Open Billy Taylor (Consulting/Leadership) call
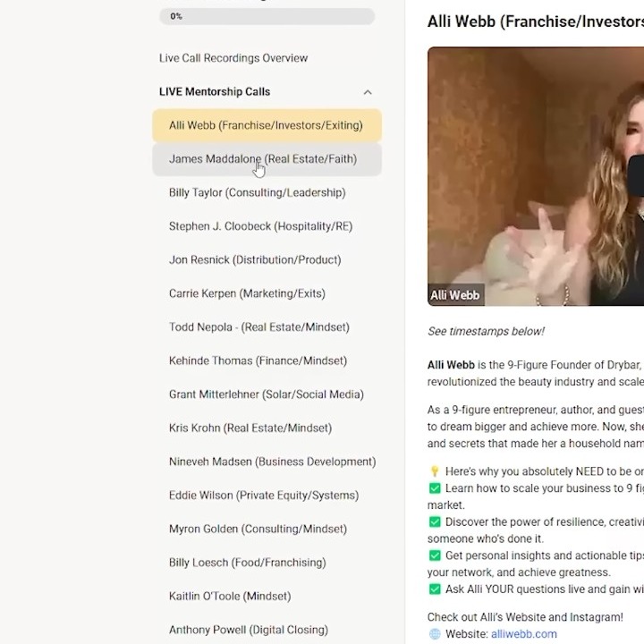This screenshot has height=644, width=644. point(257,192)
